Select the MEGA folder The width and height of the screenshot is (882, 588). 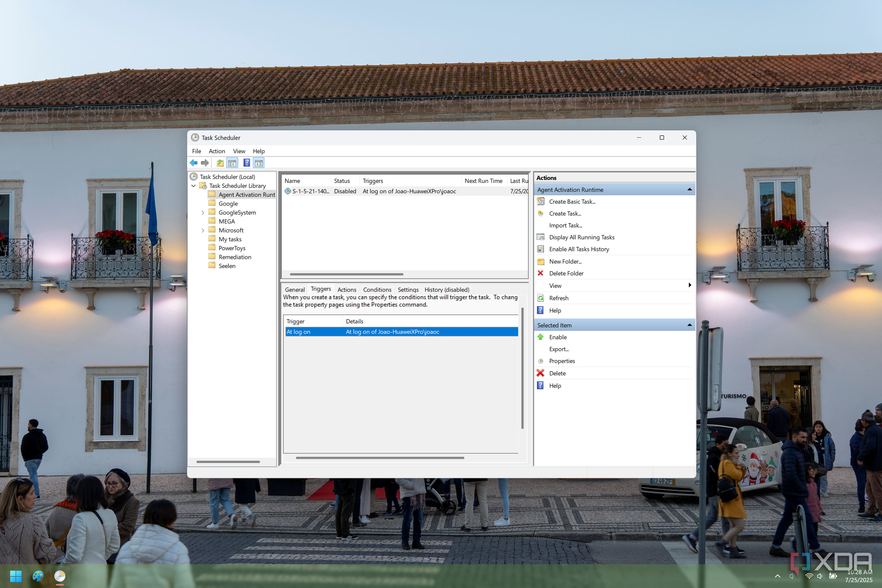[x=226, y=221]
